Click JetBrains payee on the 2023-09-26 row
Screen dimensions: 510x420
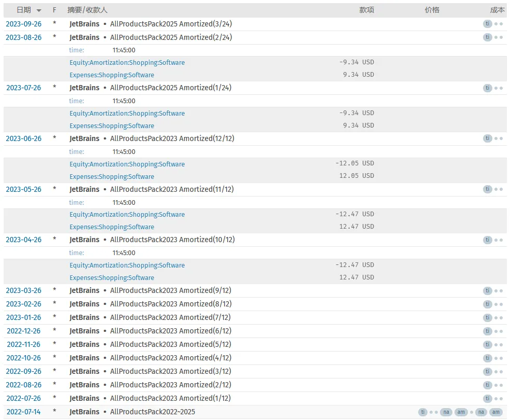tap(84, 24)
